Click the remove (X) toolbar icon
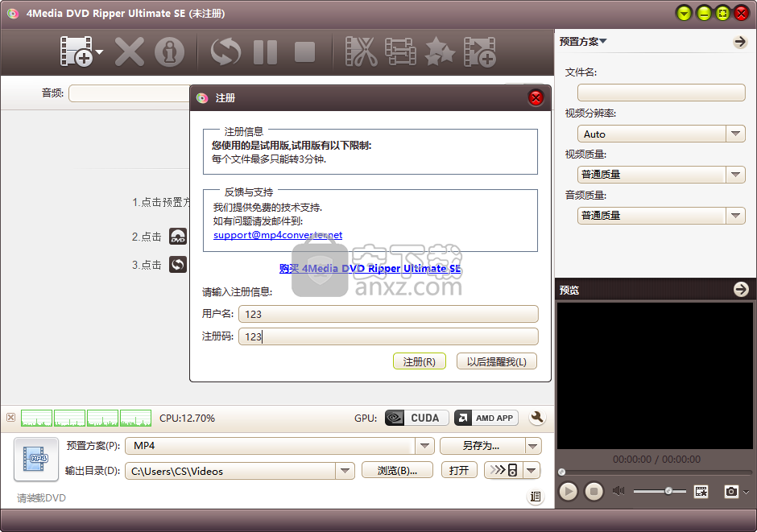 coord(130,52)
